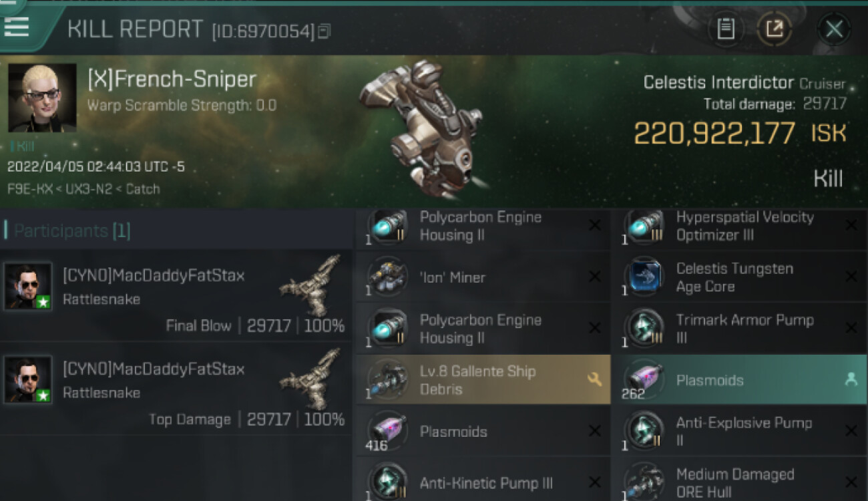Click person icon on Plasmoids 262 row
The width and height of the screenshot is (868, 501).
pos(851,379)
